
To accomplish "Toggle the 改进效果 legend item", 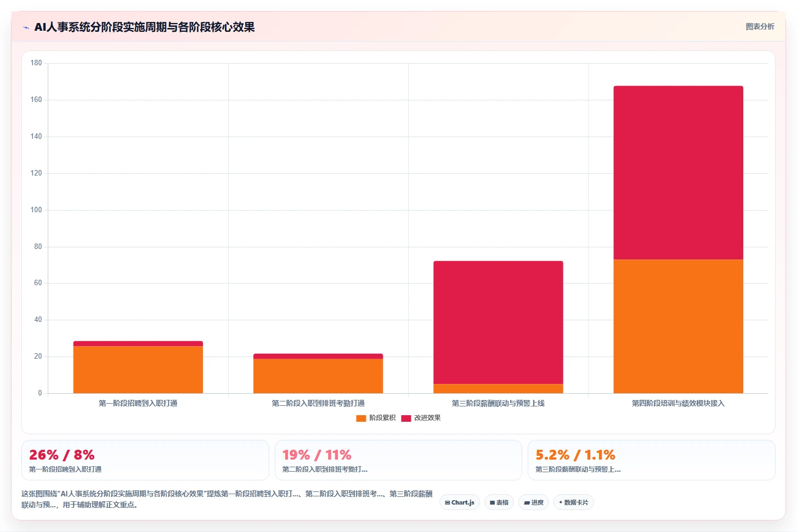I will 421,418.
